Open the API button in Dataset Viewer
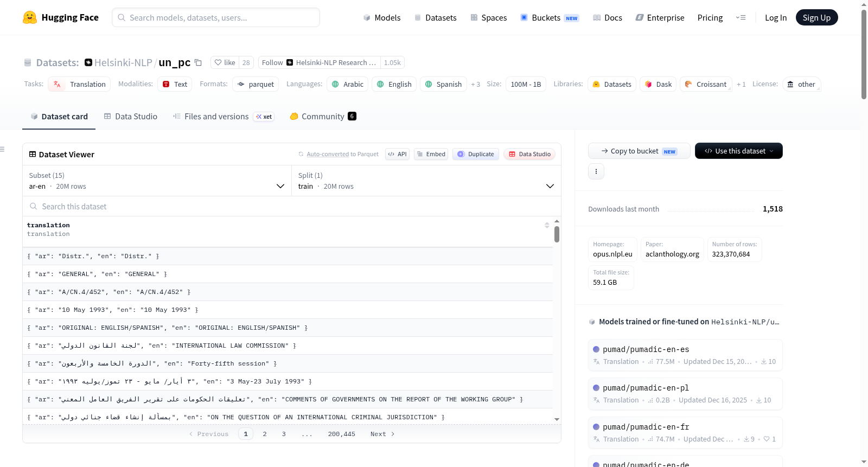 tap(397, 154)
